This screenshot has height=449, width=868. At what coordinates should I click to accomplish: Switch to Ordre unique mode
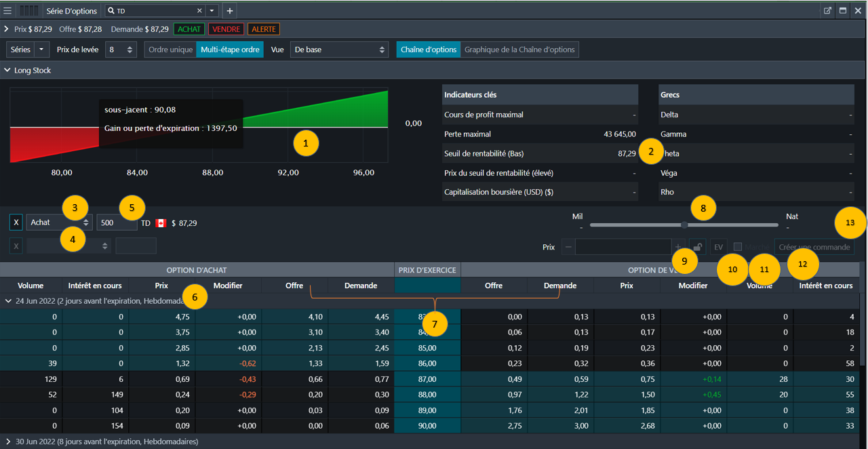point(170,50)
